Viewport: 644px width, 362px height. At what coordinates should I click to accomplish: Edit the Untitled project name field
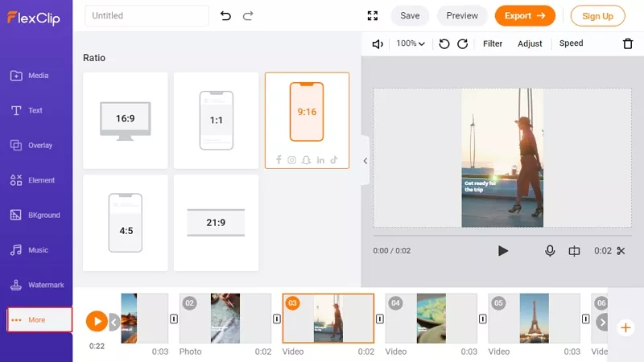pyautogui.click(x=147, y=15)
